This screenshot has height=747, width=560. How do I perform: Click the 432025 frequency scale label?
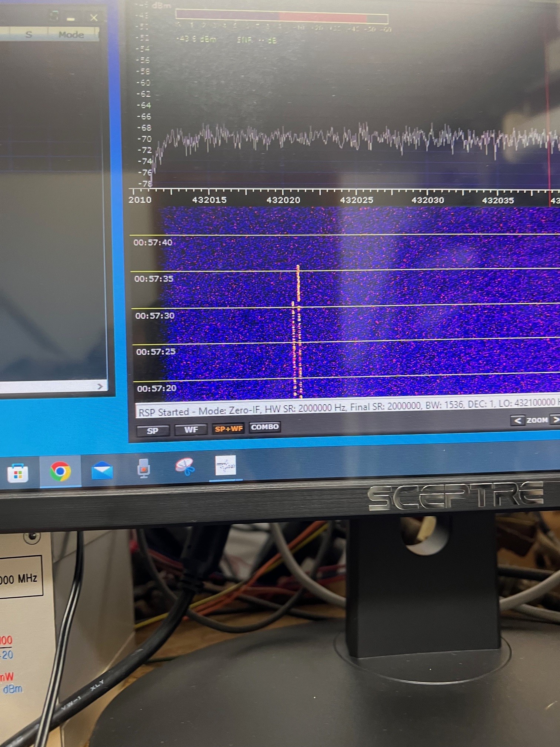point(357,200)
